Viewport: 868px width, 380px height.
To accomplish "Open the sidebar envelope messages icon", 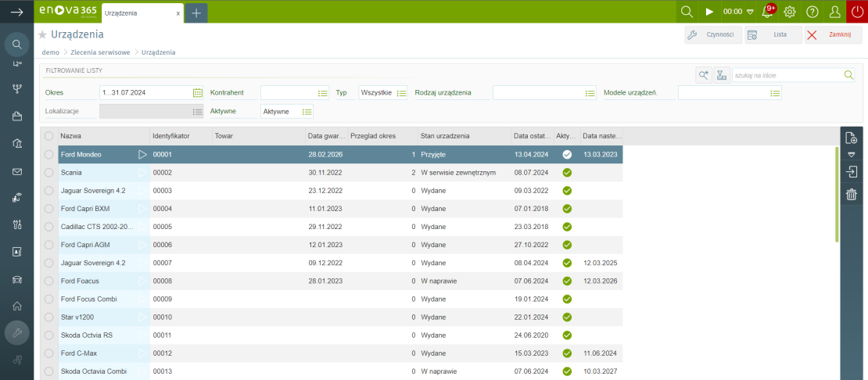I will click(16, 171).
